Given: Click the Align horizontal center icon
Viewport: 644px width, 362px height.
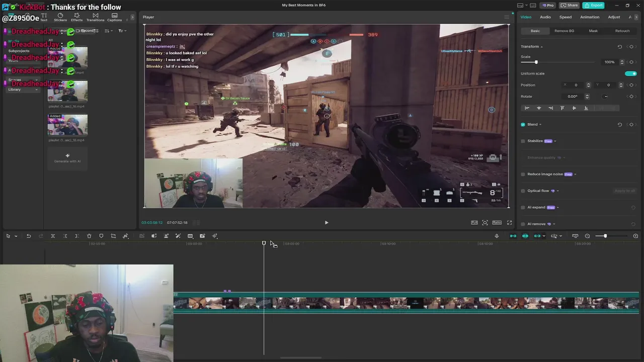Looking at the screenshot, I should click(x=539, y=108).
